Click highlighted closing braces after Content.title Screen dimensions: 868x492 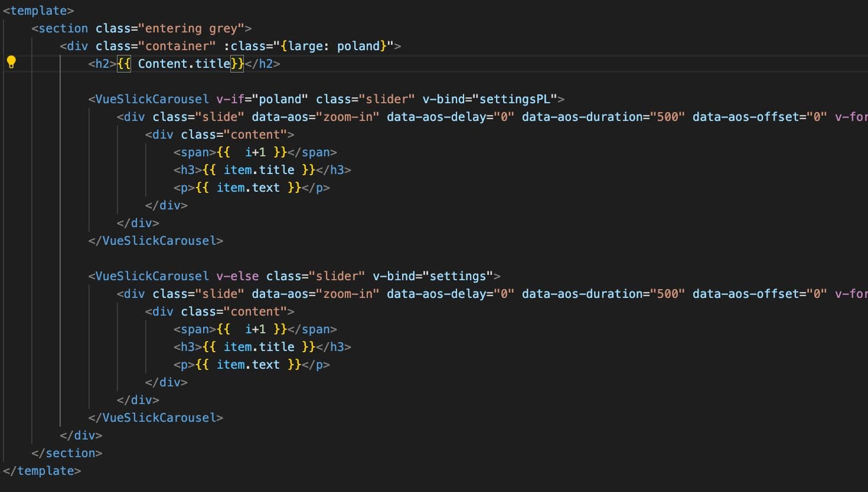(237, 64)
